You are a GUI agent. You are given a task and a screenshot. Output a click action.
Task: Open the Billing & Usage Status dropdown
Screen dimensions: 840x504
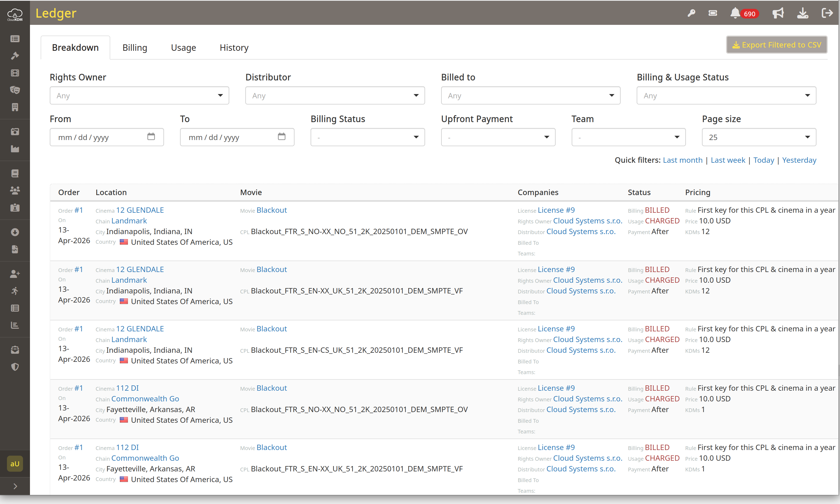click(726, 95)
